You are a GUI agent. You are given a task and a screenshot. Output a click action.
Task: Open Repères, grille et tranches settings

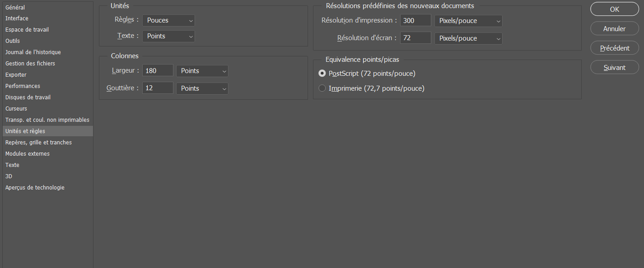coord(38,143)
